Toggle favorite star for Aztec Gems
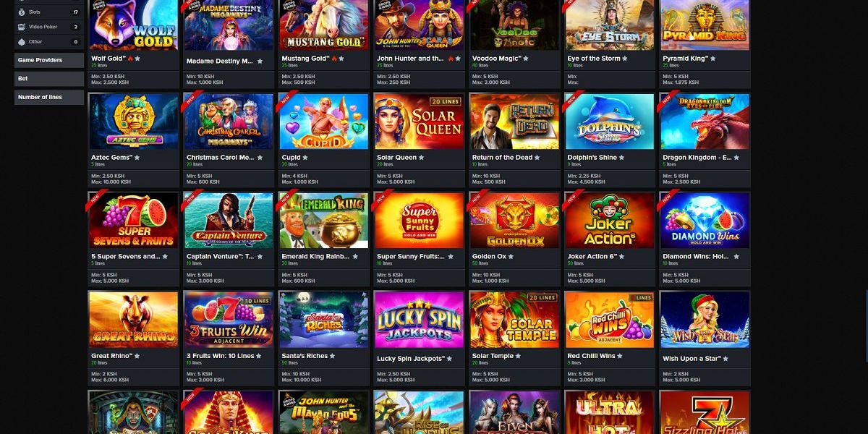The width and height of the screenshot is (868, 434). tap(137, 158)
